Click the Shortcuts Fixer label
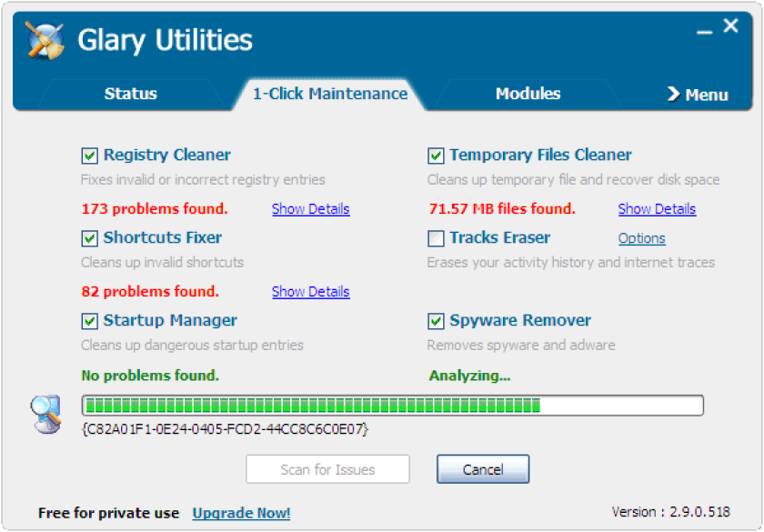This screenshot has width=764, height=532. (163, 237)
